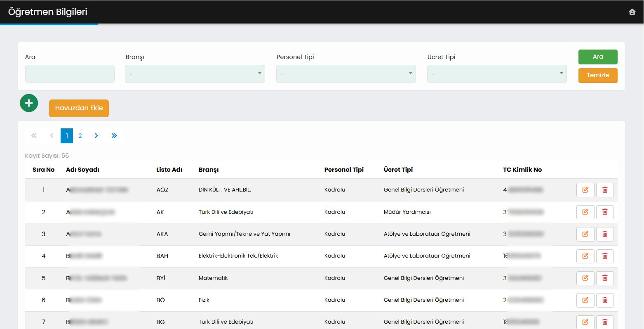The width and height of the screenshot is (644, 329).
Task: Delete the BAH teacher row
Action: click(x=605, y=256)
